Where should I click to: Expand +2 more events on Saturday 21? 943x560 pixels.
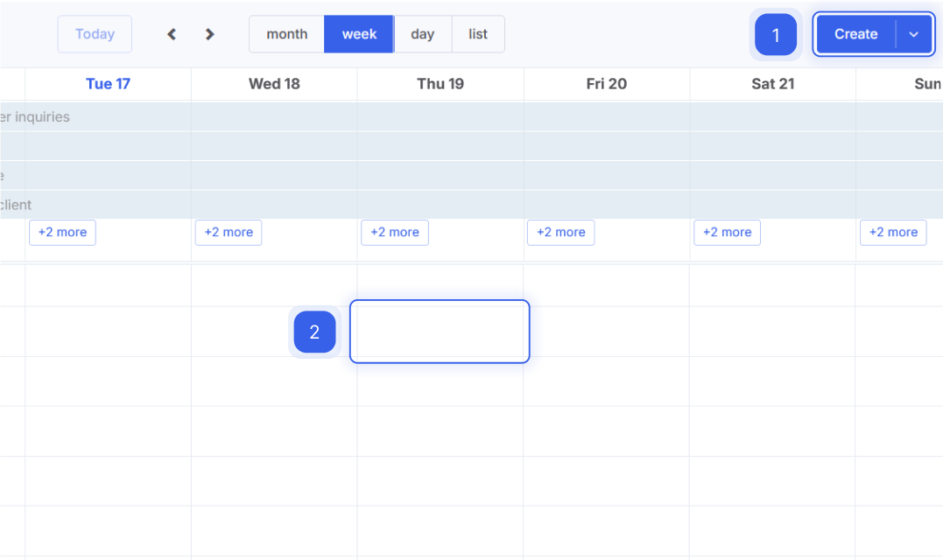point(727,232)
